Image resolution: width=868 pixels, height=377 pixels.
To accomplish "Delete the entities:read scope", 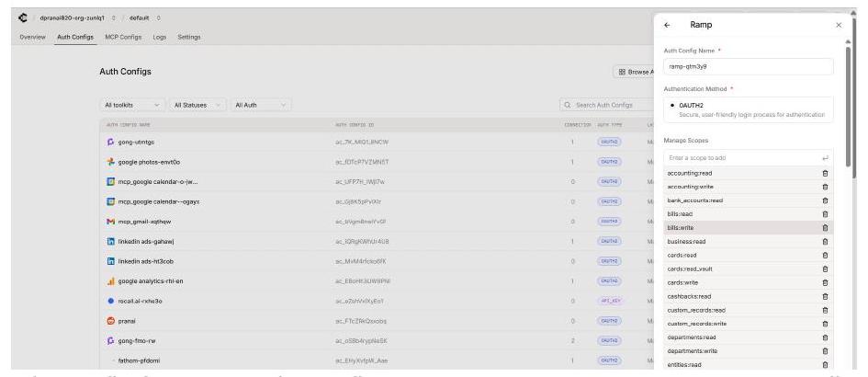I will [x=825, y=365].
